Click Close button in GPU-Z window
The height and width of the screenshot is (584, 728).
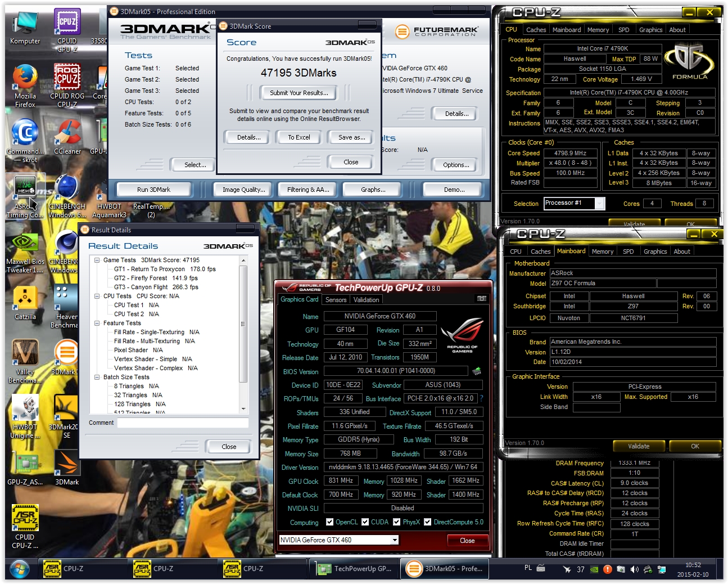[x=467, y=541]
